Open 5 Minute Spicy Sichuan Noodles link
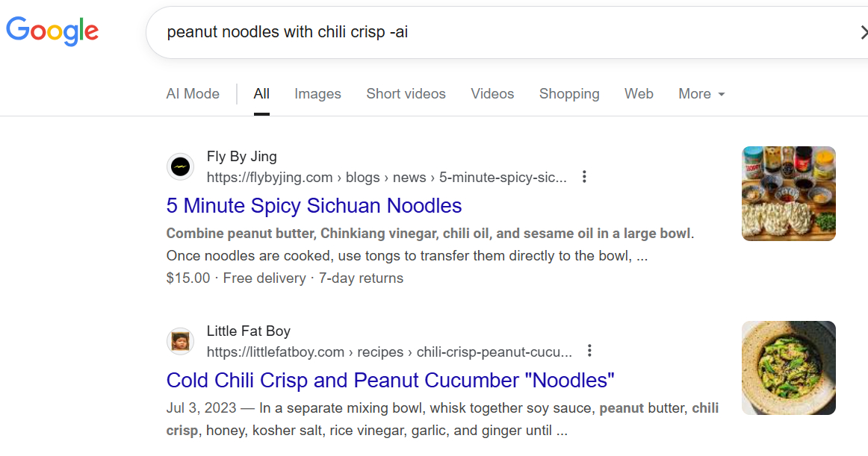Image resolution: width=868 pixels, height=456 pixels. 314,206
